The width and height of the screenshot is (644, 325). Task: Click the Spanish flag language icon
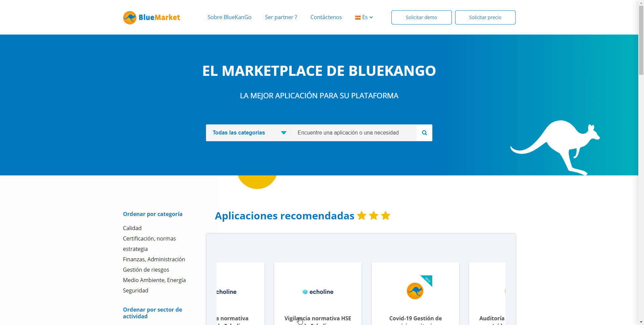point(358,17)
